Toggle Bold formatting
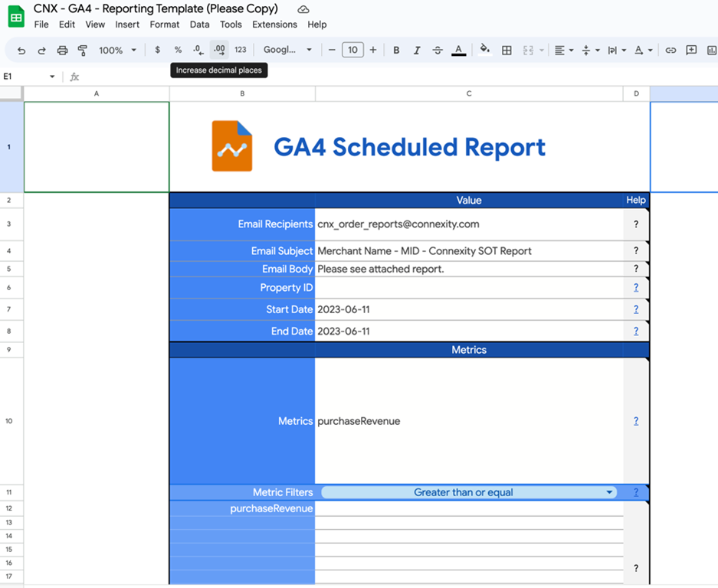The height and width of the screenshot is (588, 718). pos(397,51)
